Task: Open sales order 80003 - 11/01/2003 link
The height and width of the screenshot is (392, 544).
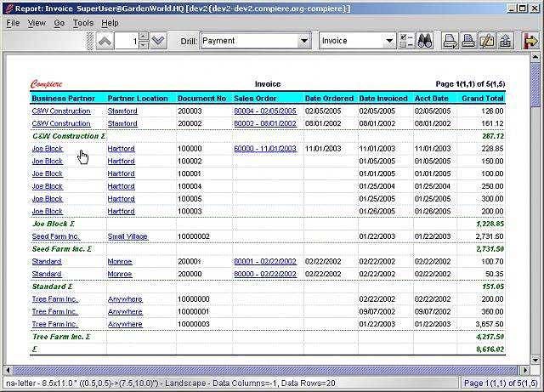Action: (265, 149)
